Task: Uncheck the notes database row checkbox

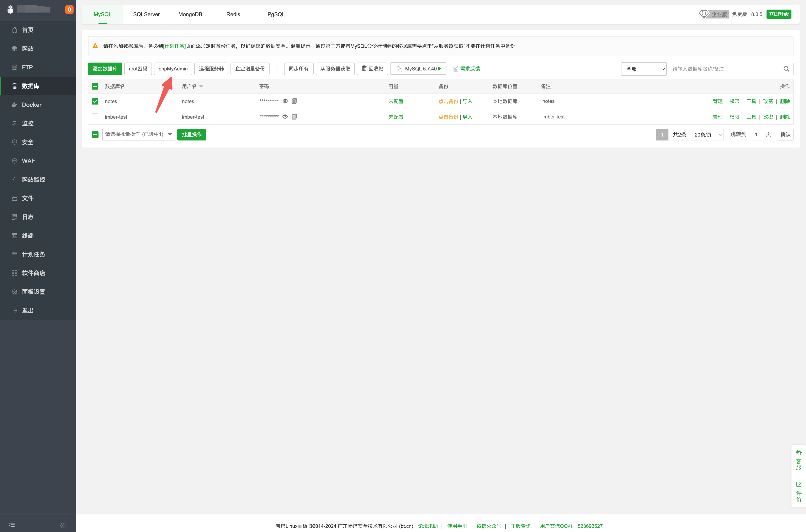Action: [x=95, y=101]
